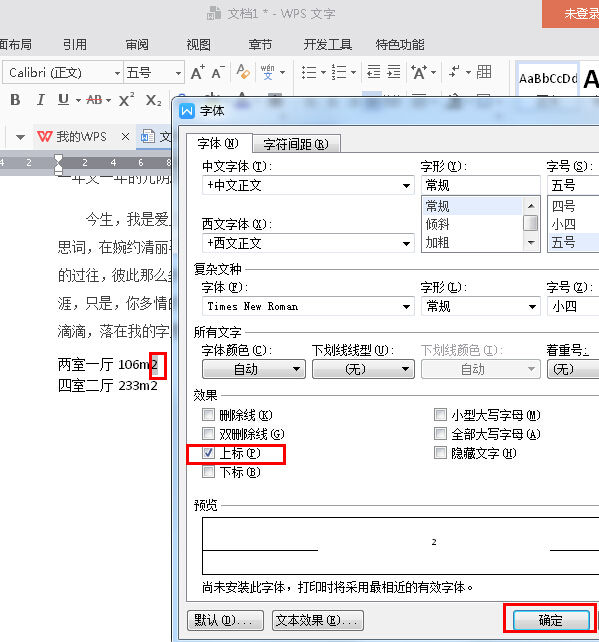Uncheck the 上标 superscript checkbox
Viewport: 599px width, 642px height.
tap(208, 453)
